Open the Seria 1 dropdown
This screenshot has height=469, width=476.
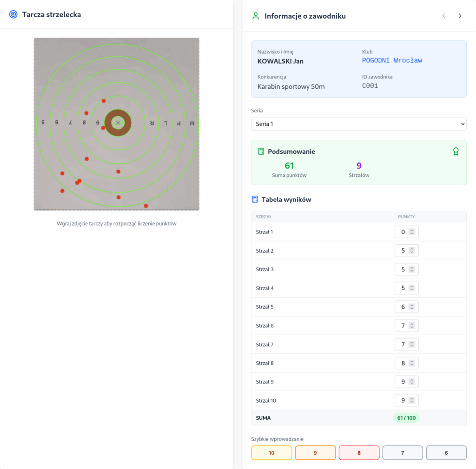(358, 124)
